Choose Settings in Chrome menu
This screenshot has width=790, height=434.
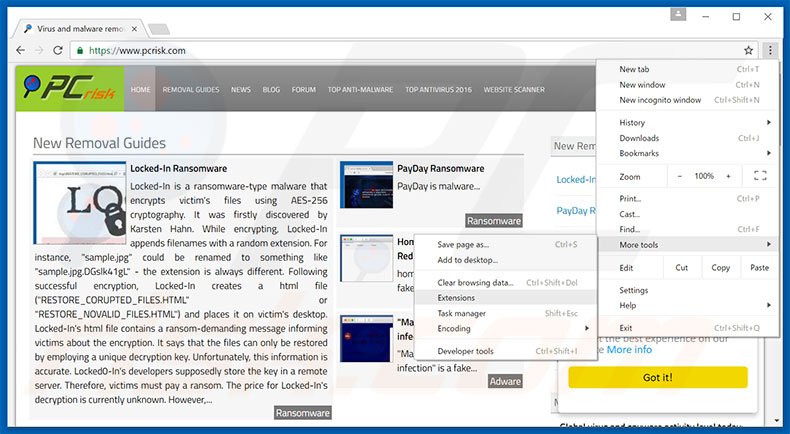[x=634, y=290]
